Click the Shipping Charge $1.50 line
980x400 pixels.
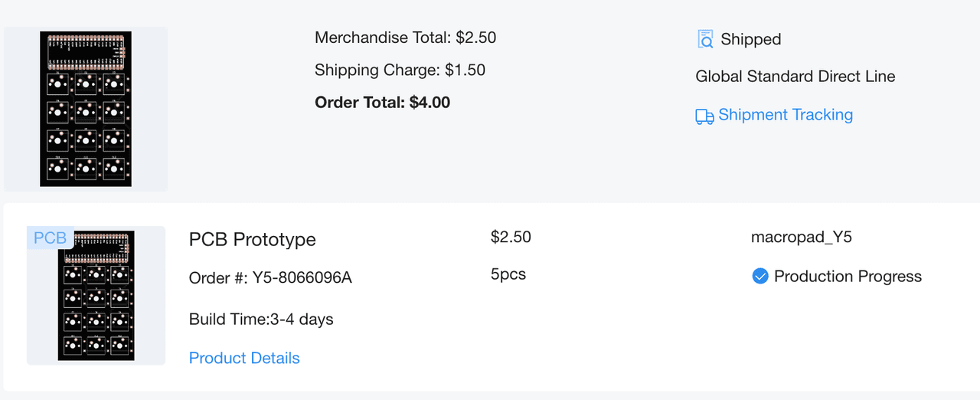coord(400,70)
